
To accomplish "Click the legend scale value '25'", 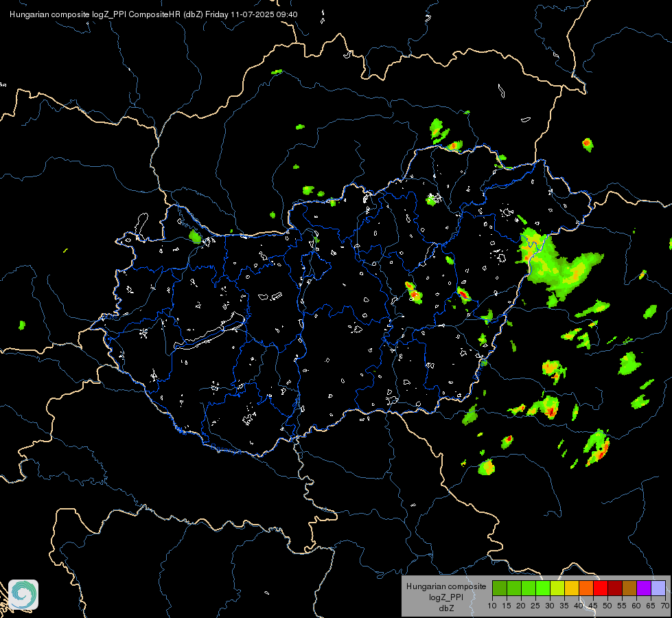I will 535,606.
